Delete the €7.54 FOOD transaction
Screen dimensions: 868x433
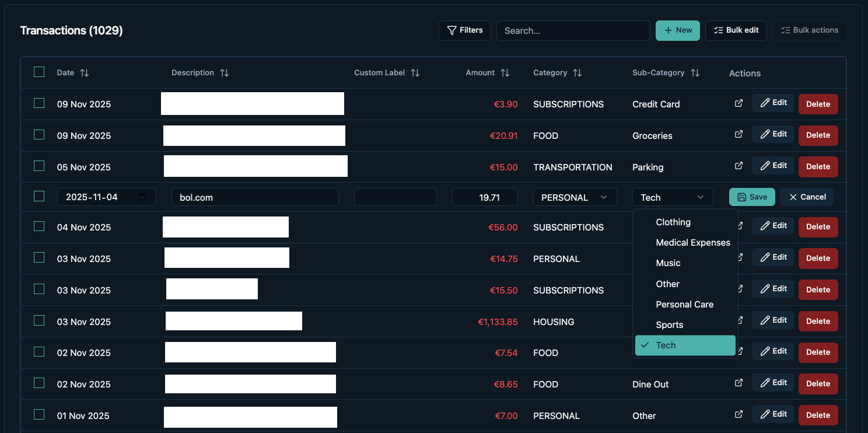coord(818,352)
